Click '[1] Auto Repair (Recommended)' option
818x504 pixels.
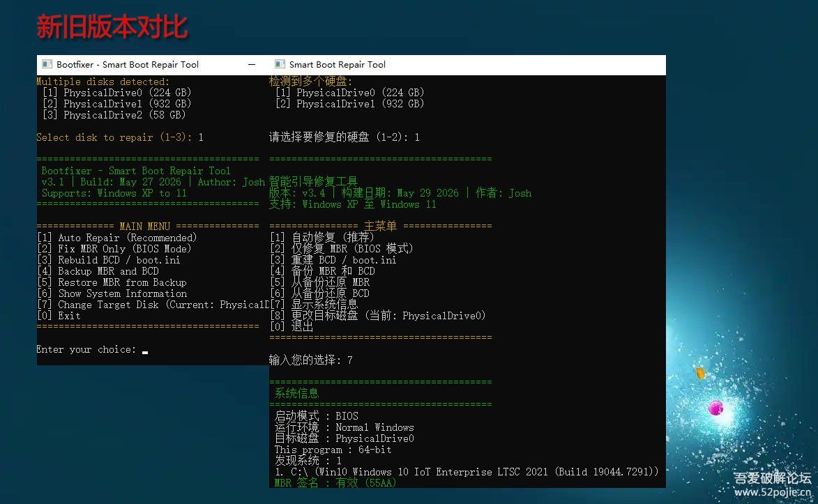pyautogui.click(x=117, y=238)
